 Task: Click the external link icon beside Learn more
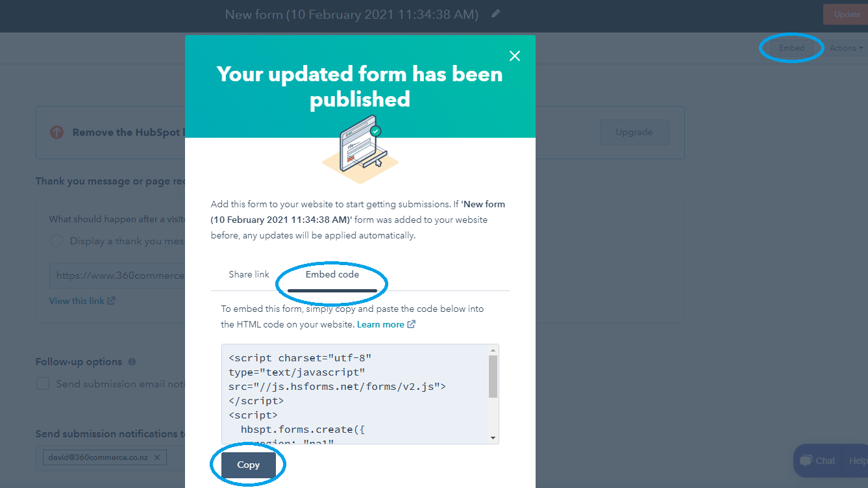pos(412,324)
